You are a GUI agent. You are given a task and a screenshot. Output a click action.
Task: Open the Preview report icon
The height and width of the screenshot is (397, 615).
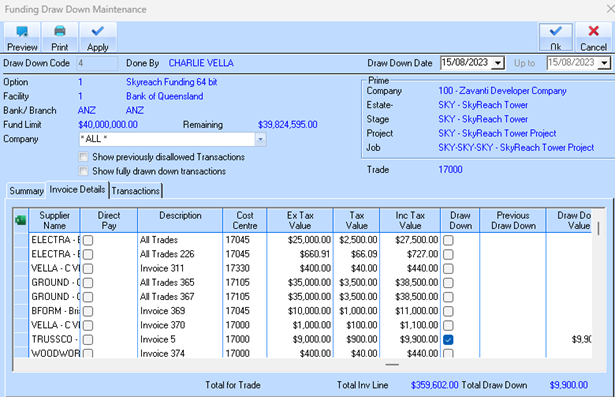(x=22, y=37)
